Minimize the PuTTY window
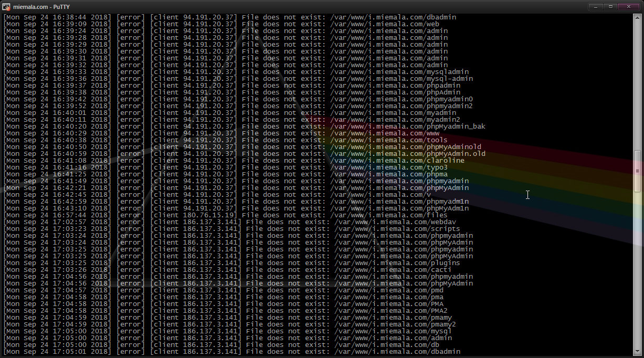 coord(595,7)
